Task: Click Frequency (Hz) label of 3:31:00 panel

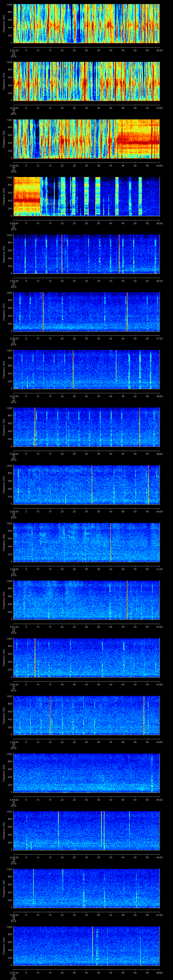Action: click(4, 24)
